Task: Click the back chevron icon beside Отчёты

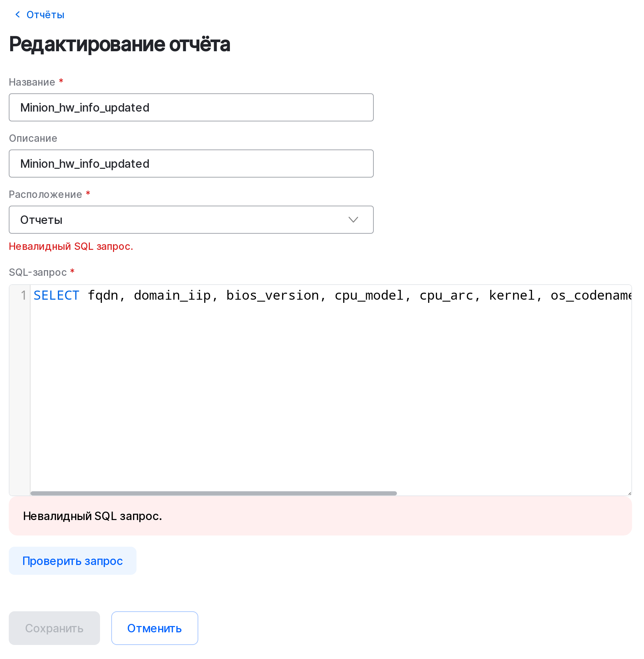Action: pos(18,15)
